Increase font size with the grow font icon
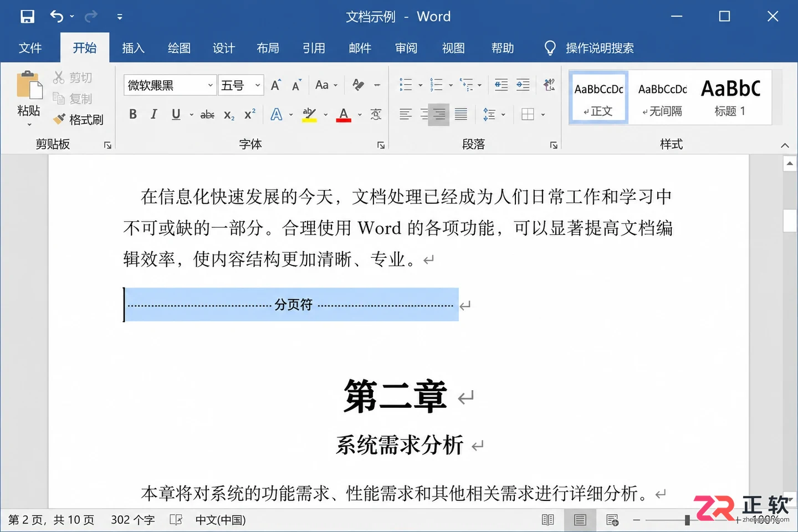Viewport: 798px width, 532px height. pos(275,85)
